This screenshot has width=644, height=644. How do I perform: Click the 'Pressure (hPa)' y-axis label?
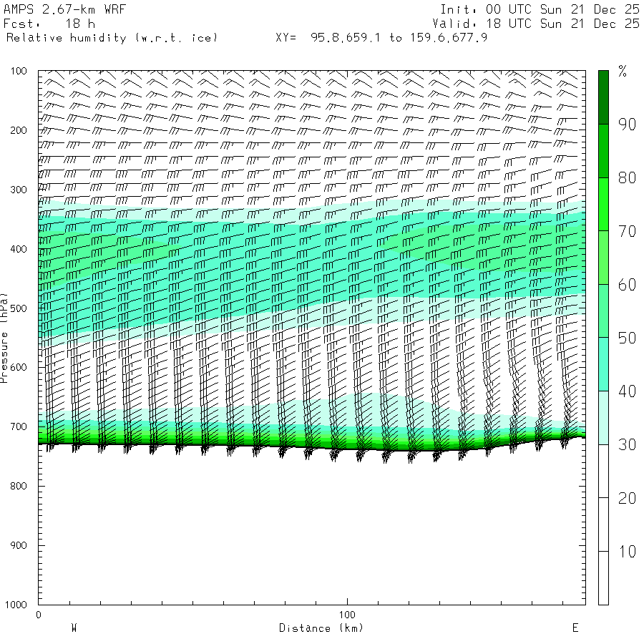[x=4, y=337]
